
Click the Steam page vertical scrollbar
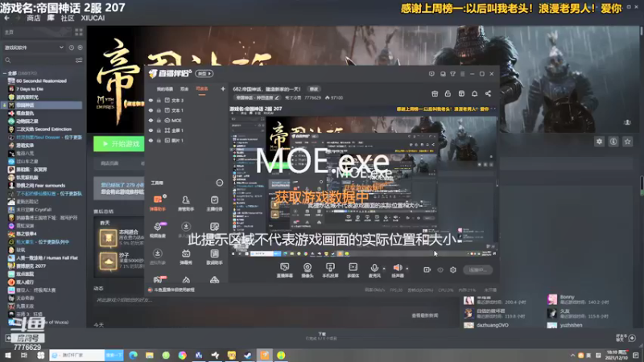click(642, 186)
